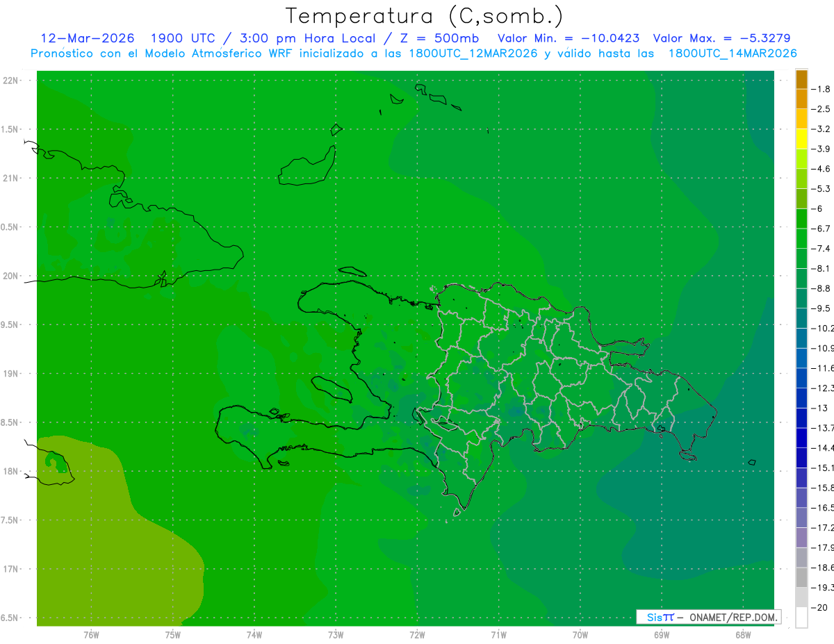Click the '20N' latitude label

[10, 276]
